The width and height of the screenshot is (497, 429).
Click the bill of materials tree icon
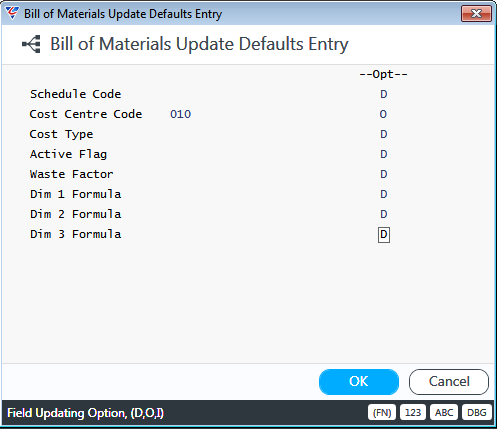[x=31, y=44]
